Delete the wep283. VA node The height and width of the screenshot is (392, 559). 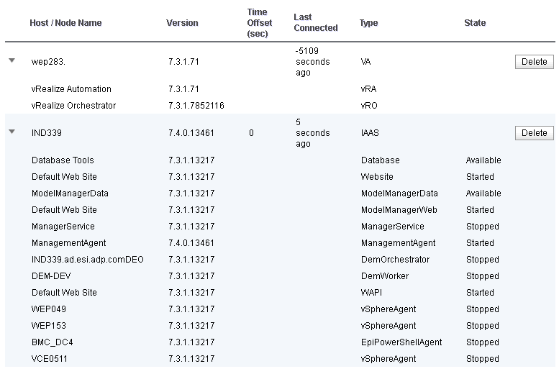pyautogui.click(x=534, y=62)
